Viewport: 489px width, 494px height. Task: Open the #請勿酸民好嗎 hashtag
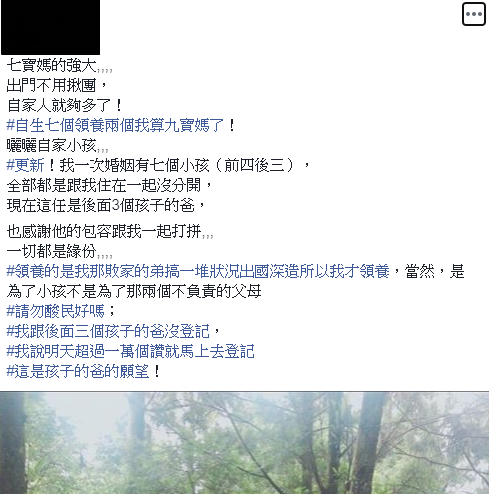(x=56, y=311)
